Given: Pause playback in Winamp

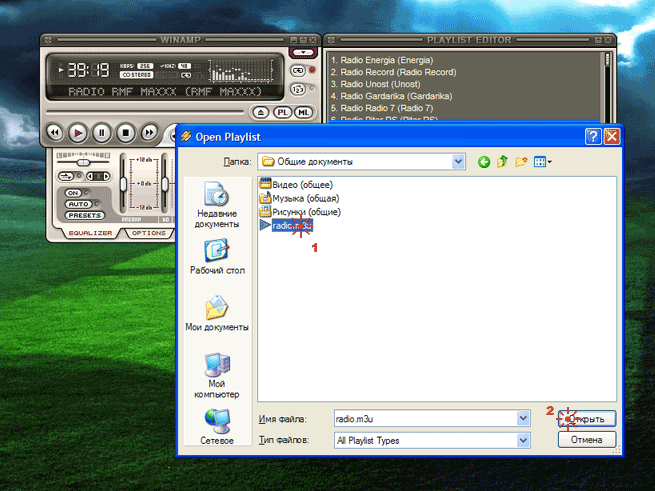Looking at the screenshot, I should tap(102, 133).
